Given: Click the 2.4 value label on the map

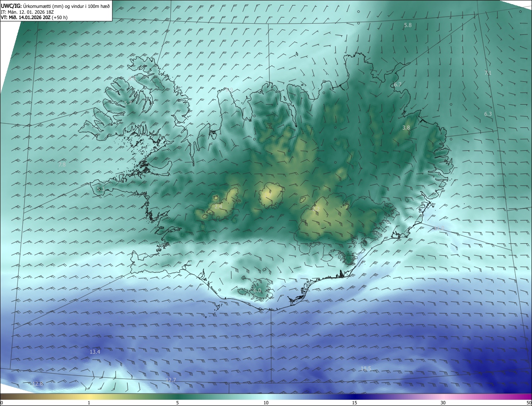Looking at the screenshot, I should (218, 206).
